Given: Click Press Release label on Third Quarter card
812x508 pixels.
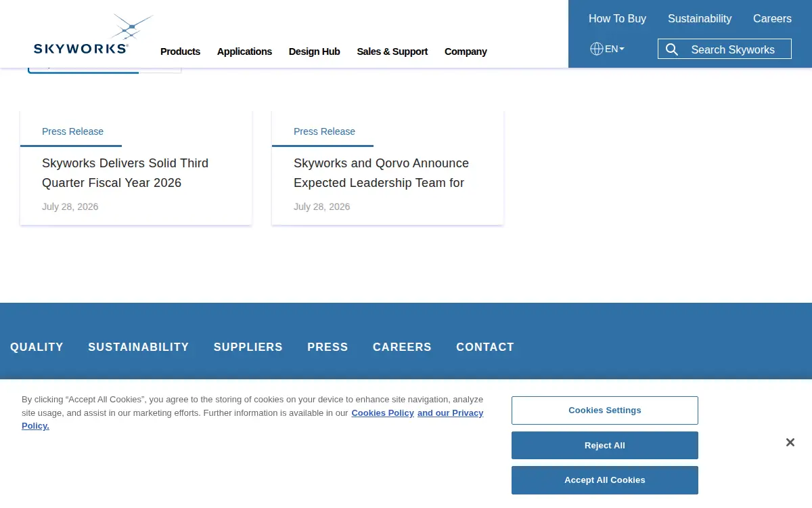Looking at the screenshot, I should click(x=72, y=131).
